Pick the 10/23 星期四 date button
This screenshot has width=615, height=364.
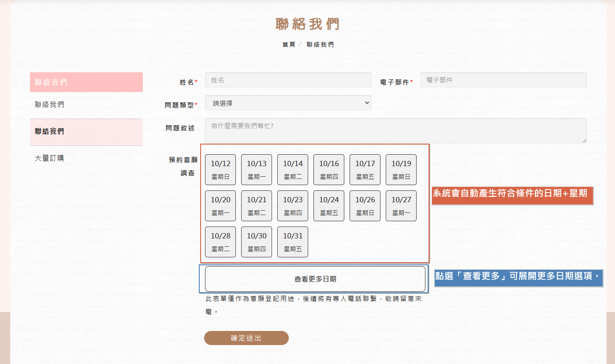pos(293,206)
